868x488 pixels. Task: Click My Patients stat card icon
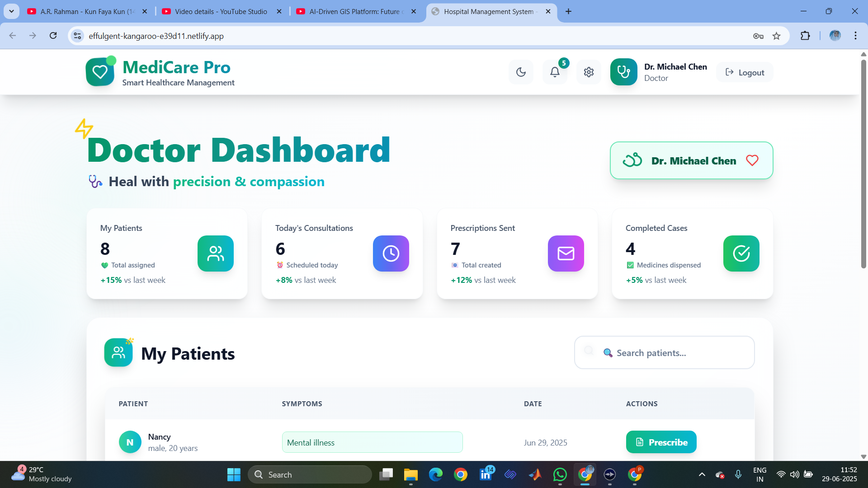click(x=216, y=253)
